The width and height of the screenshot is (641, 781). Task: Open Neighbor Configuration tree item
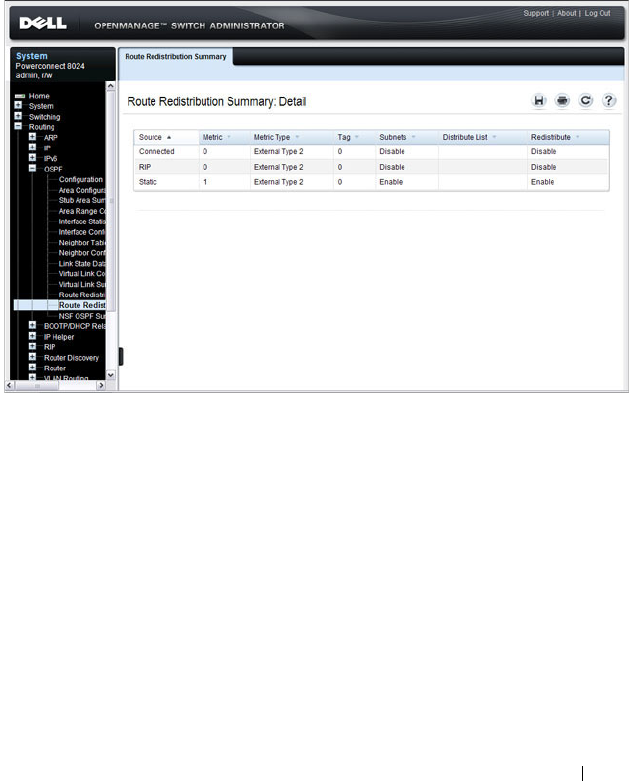[x=82, y=253]
